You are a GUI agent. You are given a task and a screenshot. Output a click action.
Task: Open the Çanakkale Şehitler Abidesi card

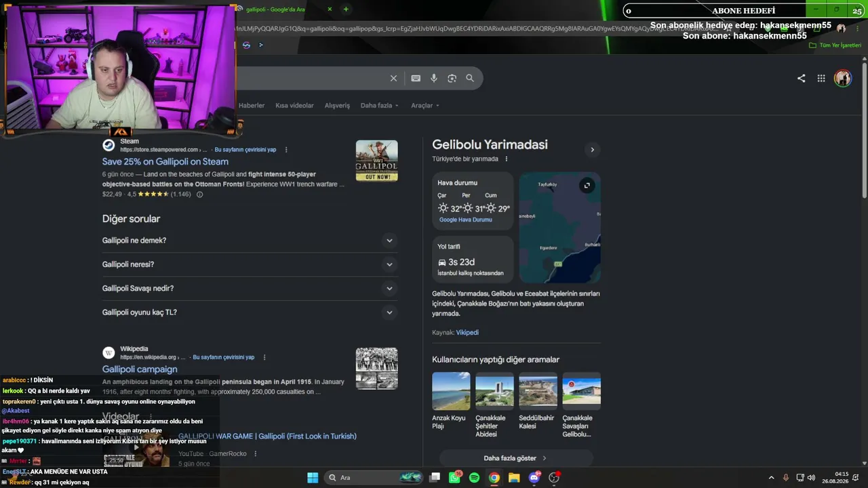point(494,405)
